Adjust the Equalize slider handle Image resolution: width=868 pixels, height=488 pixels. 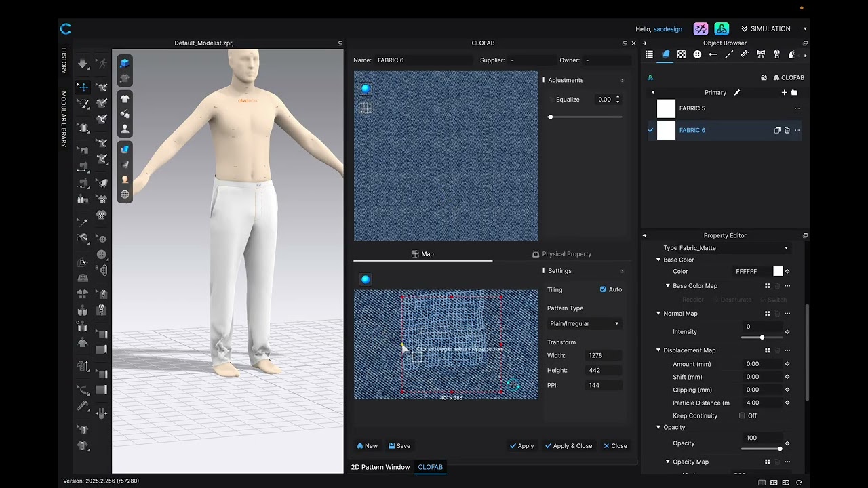[551, 117]
